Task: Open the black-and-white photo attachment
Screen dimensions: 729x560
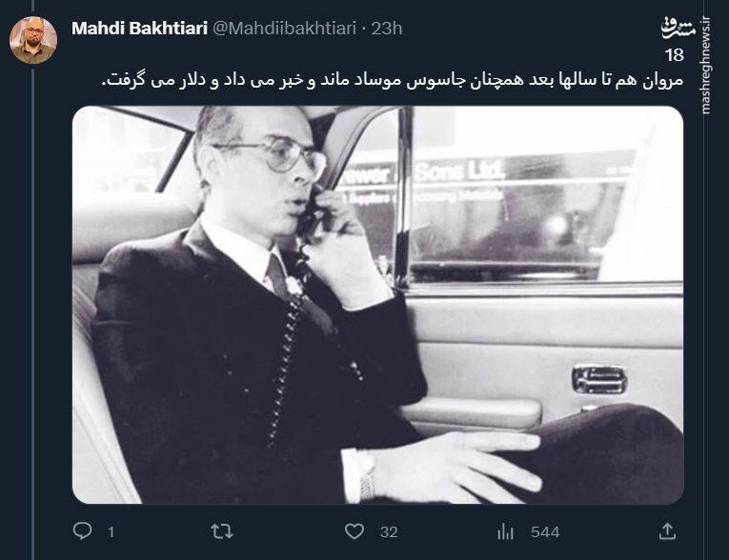Action: pos(377,305)
